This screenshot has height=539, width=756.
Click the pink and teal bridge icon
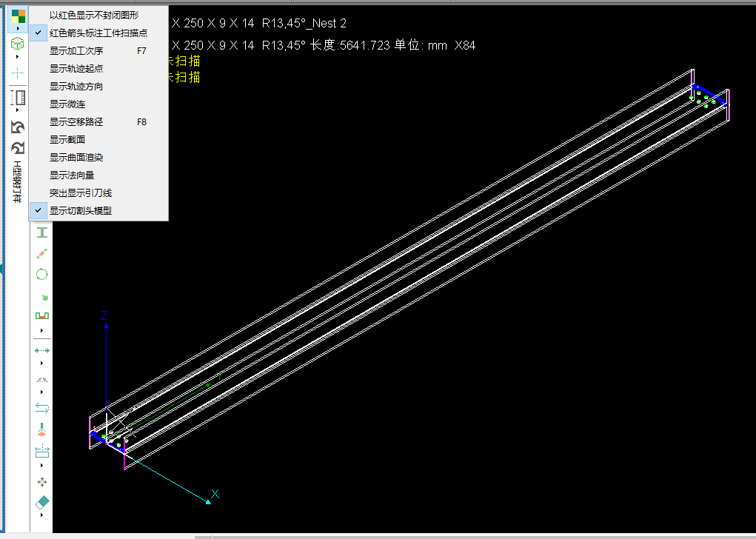pyautogui.click(x=42, y=380)
